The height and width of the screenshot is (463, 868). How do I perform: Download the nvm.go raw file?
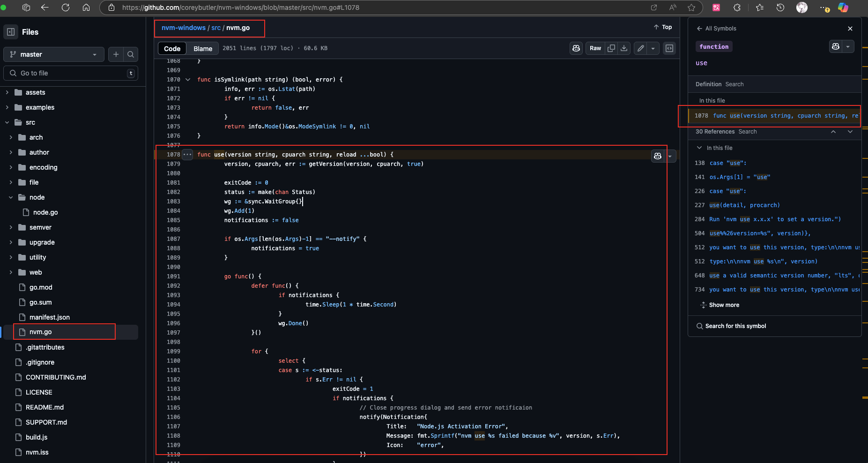point(624,48)
